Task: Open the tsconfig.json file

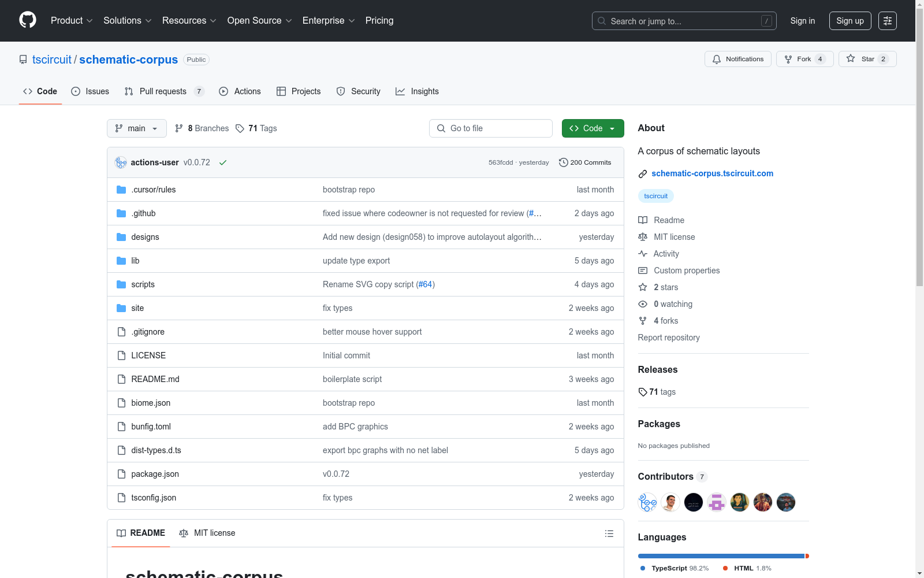Action: pyautogui.click(x=154, y=498)
